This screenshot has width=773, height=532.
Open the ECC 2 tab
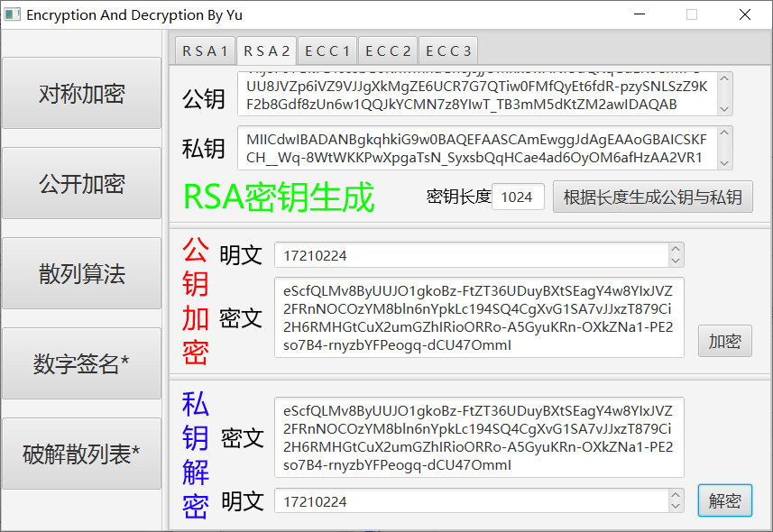pyautogui.click(x=387, y=50)
